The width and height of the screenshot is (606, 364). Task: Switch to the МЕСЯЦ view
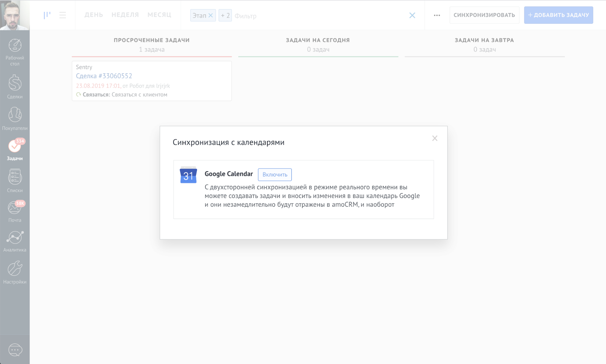coord(159,15)
